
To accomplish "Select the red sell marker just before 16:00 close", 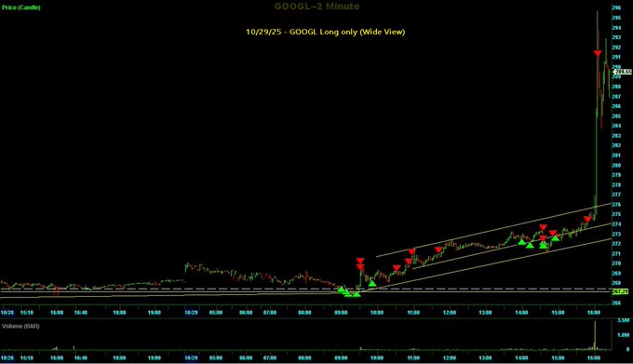I will point(587,219).
